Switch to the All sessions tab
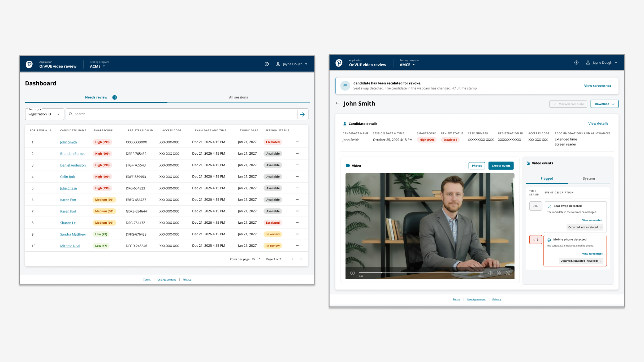 [238, 97]
